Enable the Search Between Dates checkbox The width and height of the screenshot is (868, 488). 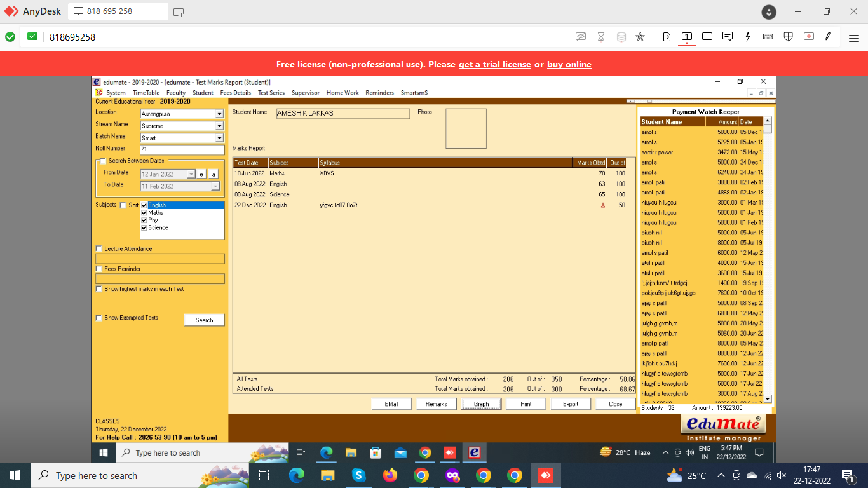[104, 161]
